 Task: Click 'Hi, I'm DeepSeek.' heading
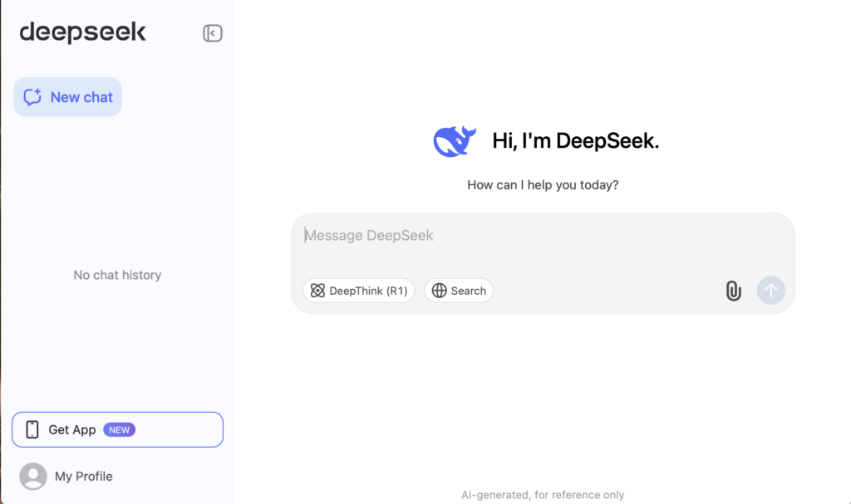coord(575,141)
